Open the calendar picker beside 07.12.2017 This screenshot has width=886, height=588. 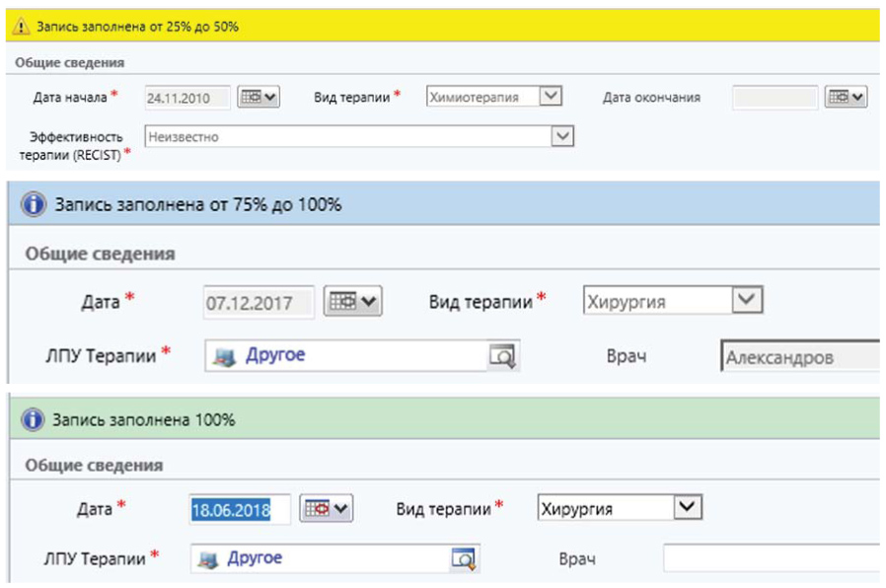tap(354, 302)
